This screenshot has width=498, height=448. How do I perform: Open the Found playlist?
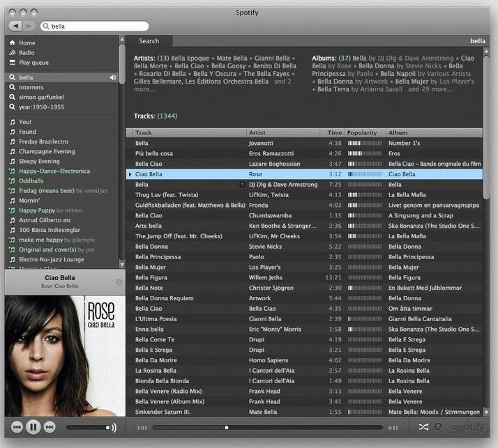[27, 132]
